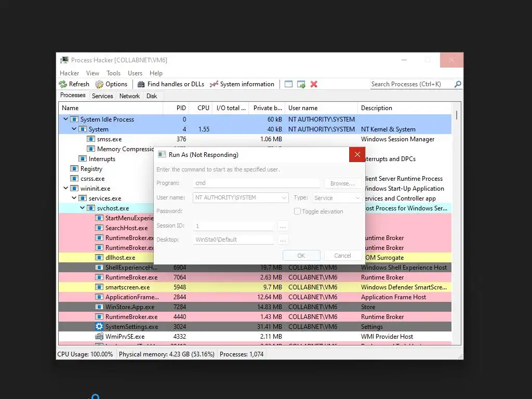The image size is (532, 399).
Task: Open the Users menu
Action: pos(135,73)
